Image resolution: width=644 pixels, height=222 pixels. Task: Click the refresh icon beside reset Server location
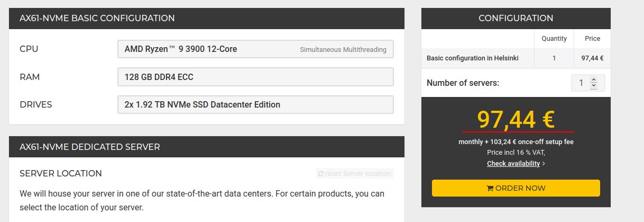(320, 174)
